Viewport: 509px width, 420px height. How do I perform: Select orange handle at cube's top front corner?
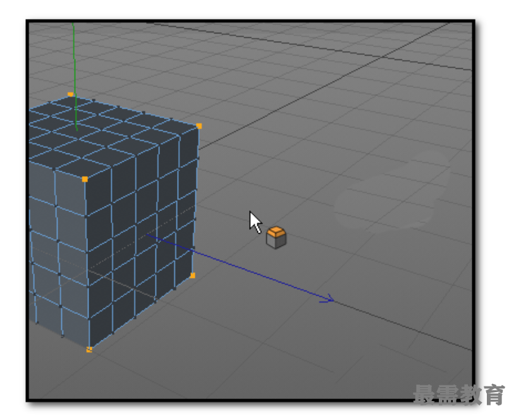pos(85,179)
